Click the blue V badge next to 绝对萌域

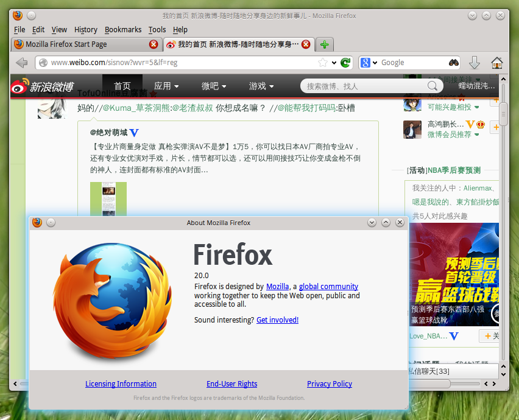click(134, 133)
